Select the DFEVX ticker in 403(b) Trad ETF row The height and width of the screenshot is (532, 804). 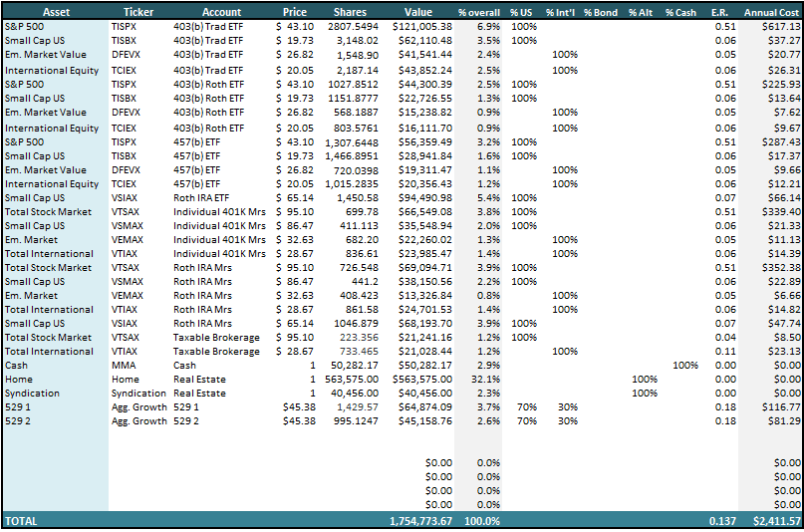[126, 55]
